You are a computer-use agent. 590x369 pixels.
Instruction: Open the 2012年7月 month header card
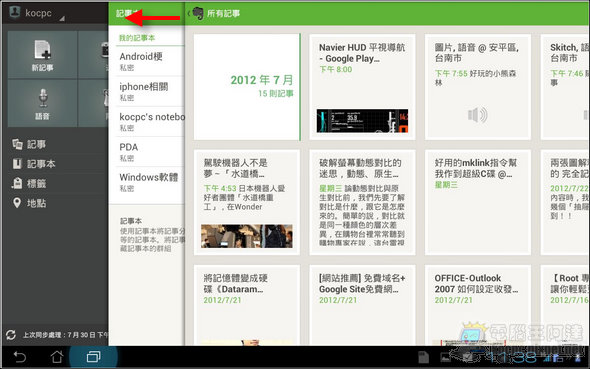[x=247, y=87]
